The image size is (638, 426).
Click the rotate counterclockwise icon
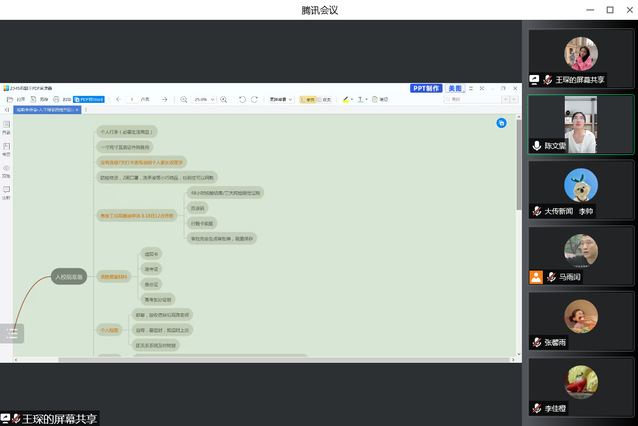click(242, 99)
